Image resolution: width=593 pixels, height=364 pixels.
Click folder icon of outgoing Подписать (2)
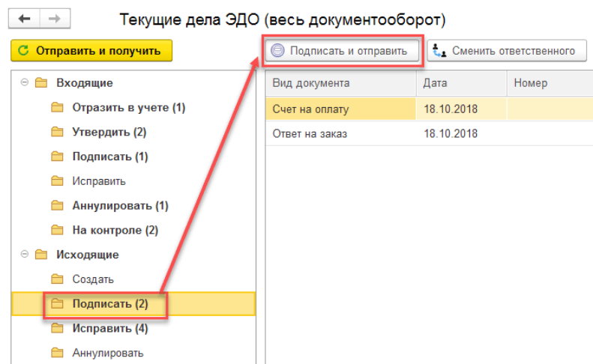click(58, 303)
